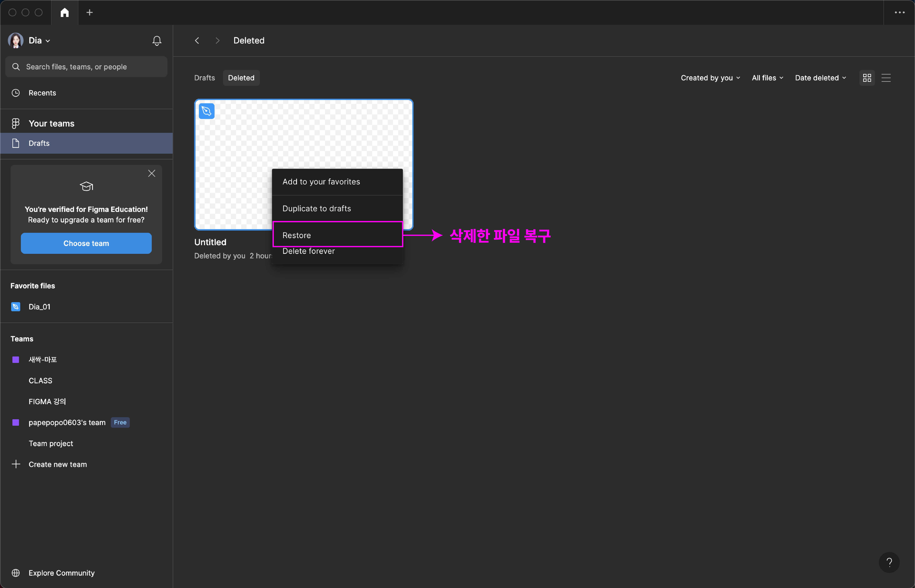Click the Drafts page icon in sidebar
Viewport: 915px width, 588px height.
click(16, 143)
